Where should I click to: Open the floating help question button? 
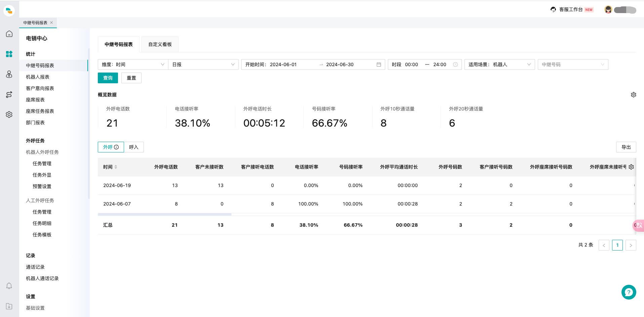(x=629, y=292)
